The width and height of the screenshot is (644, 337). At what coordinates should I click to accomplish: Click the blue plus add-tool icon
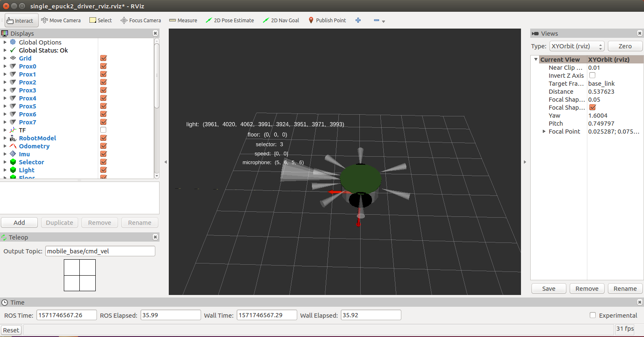(358, 20)
